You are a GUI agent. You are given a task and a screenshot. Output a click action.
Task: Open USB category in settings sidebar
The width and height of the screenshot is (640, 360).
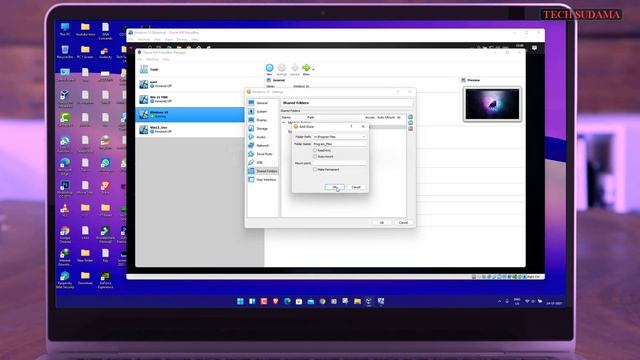point(262,162)
